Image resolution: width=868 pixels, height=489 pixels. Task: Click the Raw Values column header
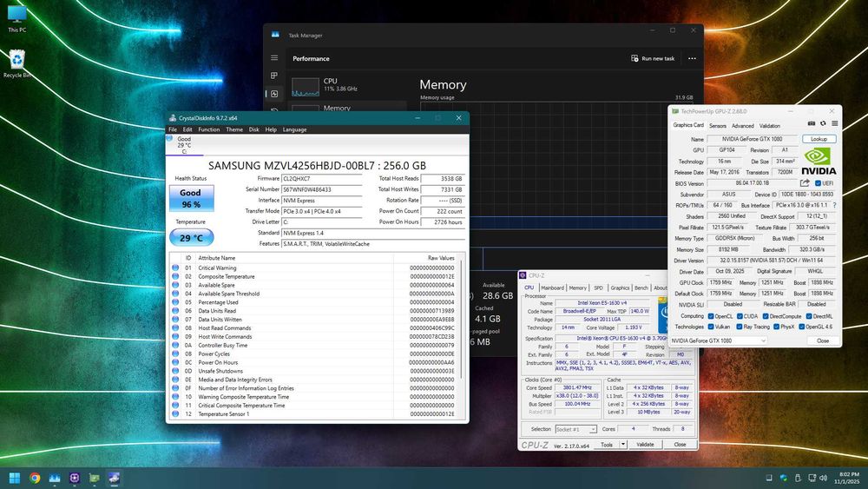tap(425, 258)
